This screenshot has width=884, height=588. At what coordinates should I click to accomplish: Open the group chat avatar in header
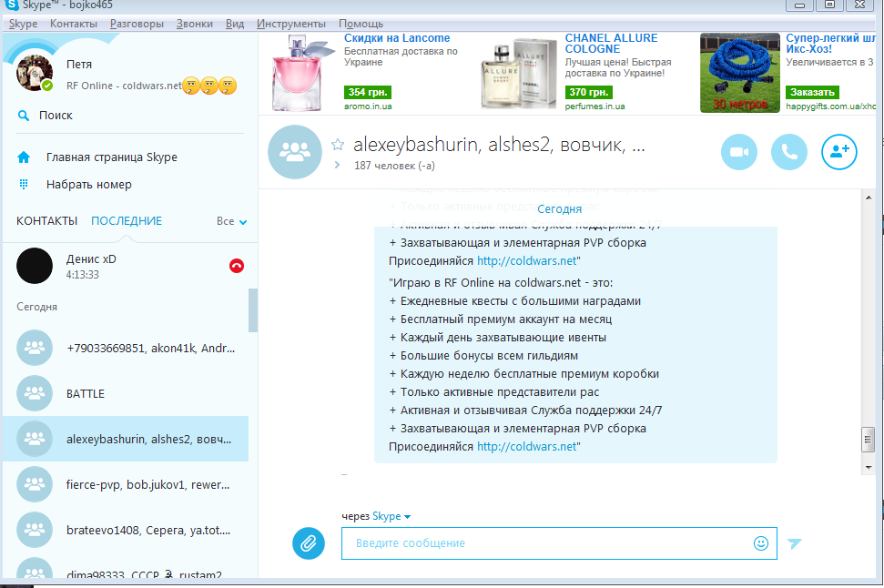pos(295,152)
